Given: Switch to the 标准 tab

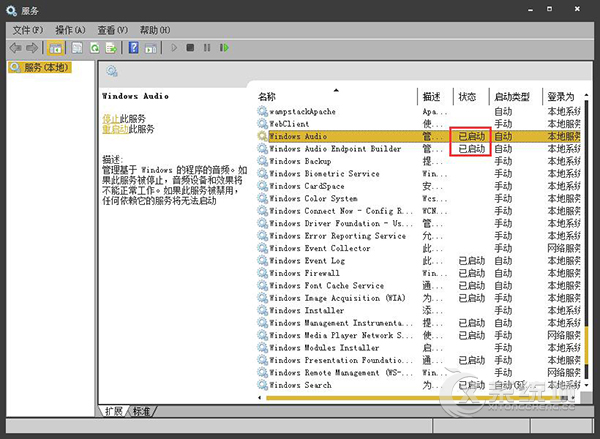Looking at the screenshot, I should pos(141,411).
